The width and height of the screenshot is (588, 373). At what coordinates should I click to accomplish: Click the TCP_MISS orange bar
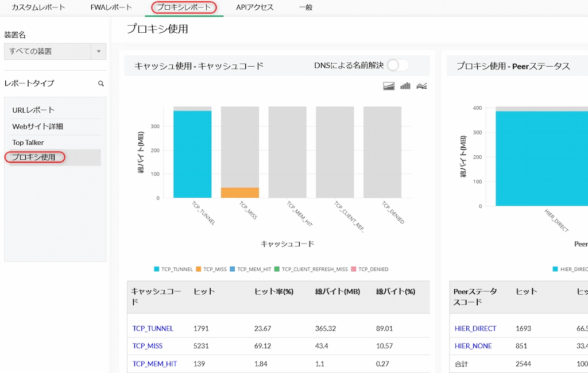240,193
